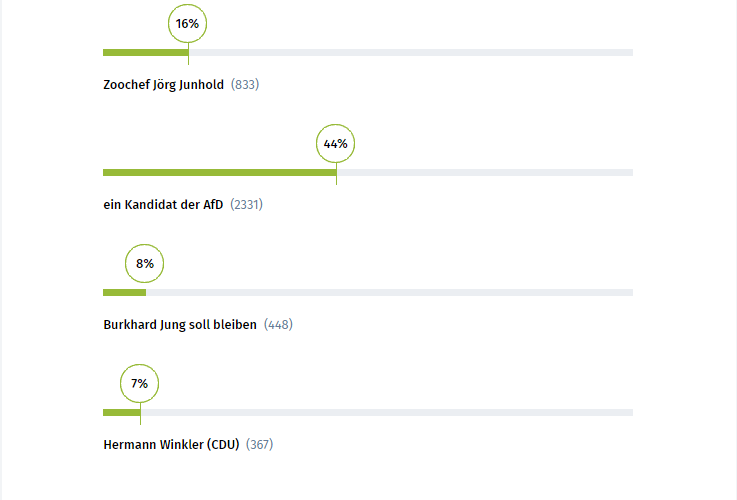
Task: Select the 'Zoochef Jörg Junhold' label
Action: point(163,85)
